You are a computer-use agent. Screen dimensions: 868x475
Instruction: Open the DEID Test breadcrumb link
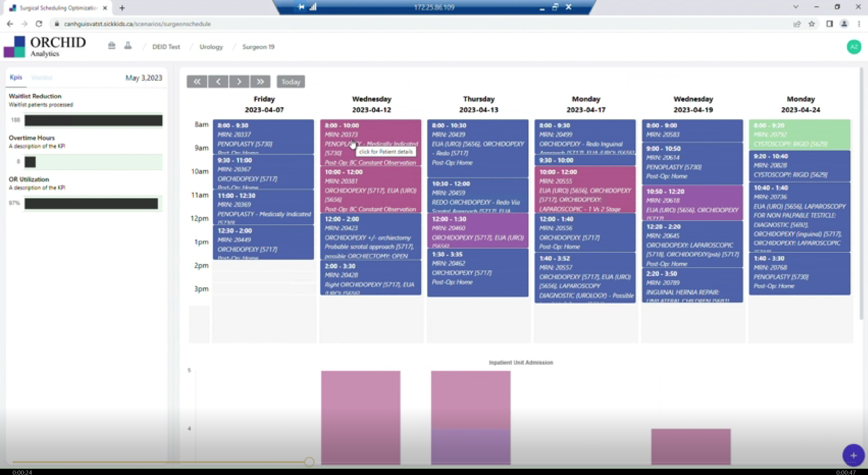coord(166,47)
